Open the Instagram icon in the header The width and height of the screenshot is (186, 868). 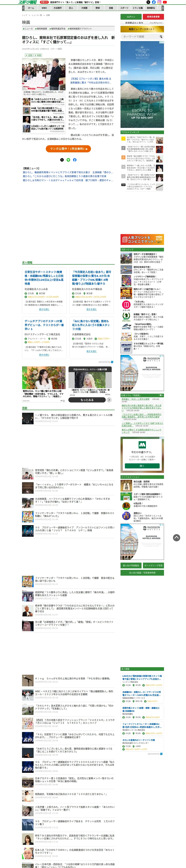click(159, 2)
